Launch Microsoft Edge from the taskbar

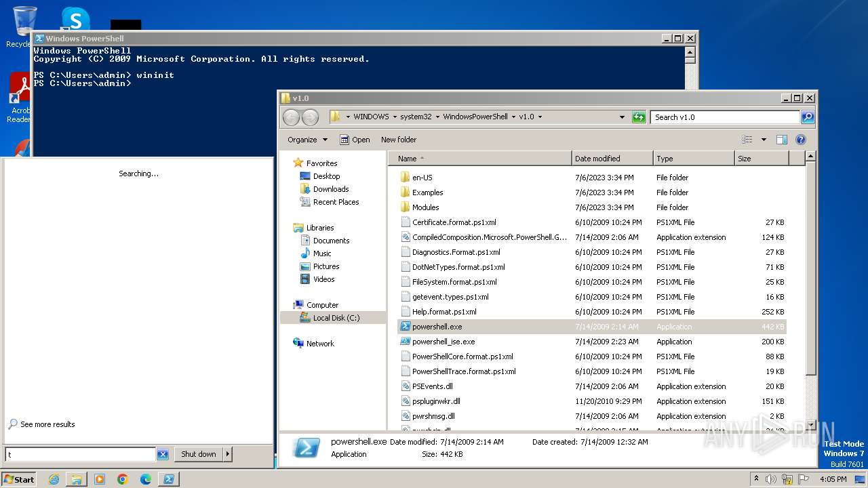146,479
